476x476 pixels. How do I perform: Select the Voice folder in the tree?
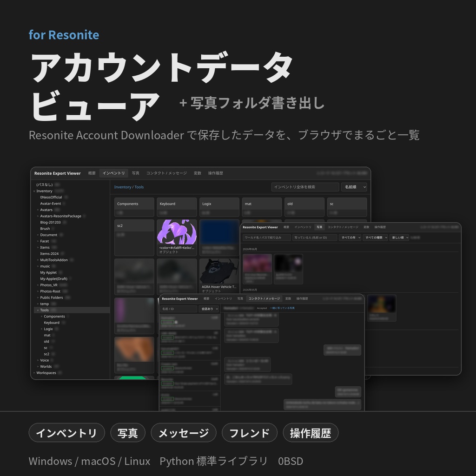[x=44, y=360]
